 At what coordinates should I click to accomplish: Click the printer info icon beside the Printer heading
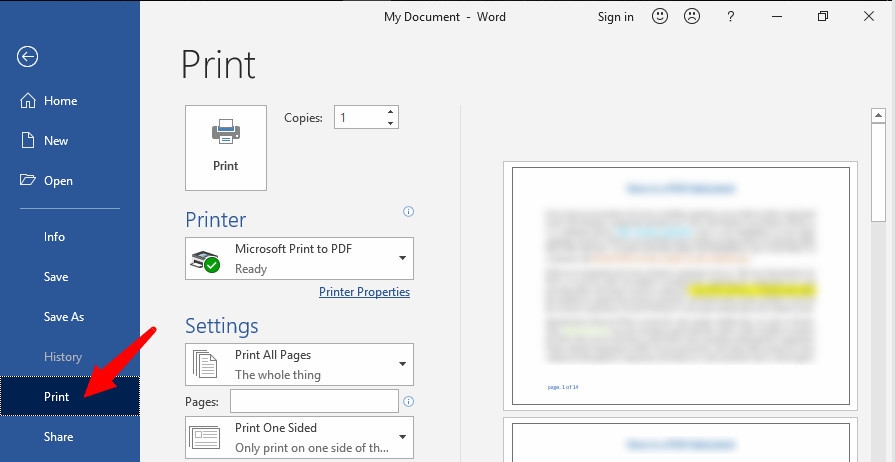coord(408,211)
